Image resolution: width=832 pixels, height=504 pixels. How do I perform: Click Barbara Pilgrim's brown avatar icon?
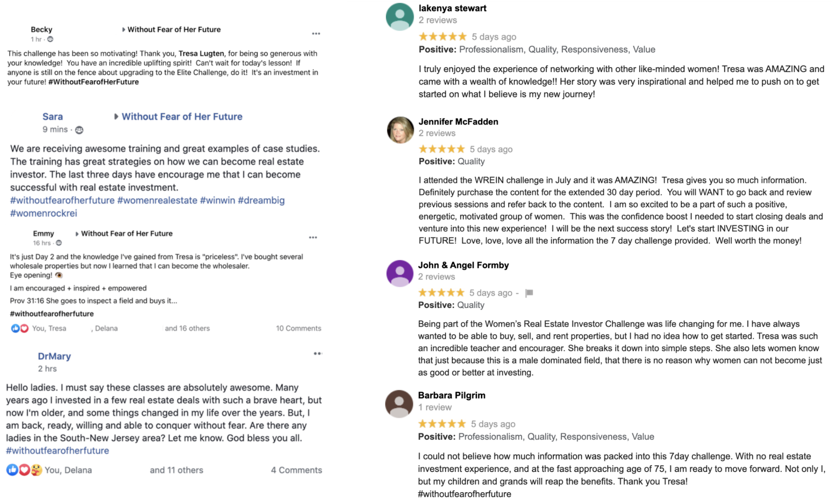[399, 404]
